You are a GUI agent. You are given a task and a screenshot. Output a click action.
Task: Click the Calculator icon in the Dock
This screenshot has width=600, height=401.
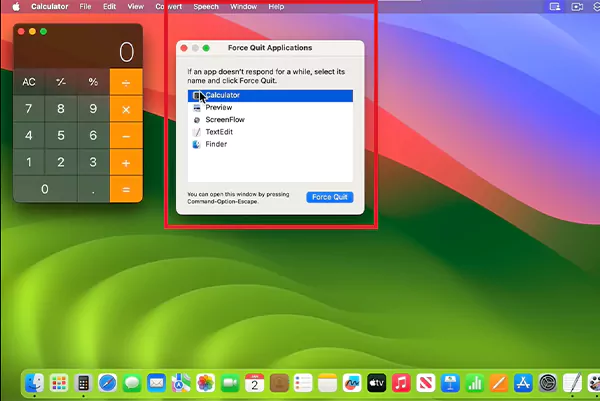[x=83, y=383]
